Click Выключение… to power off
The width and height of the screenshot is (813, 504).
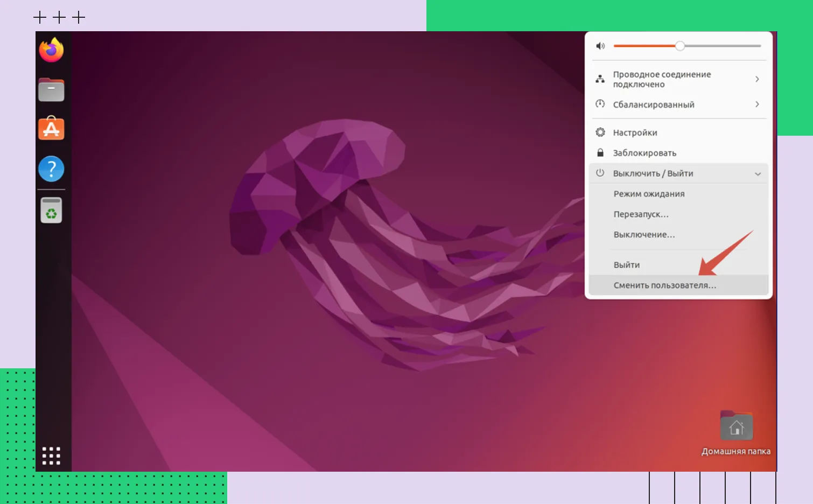[644, 235]
